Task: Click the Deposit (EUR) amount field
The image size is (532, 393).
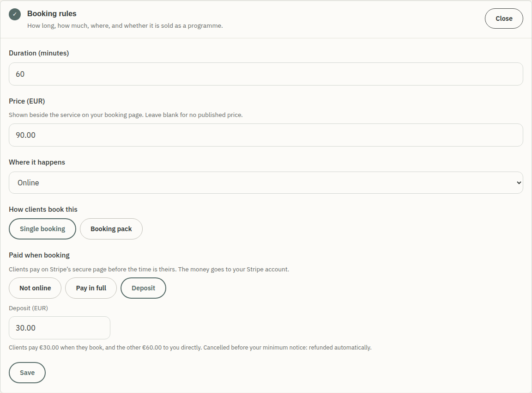Action: [x=60, y=328]
